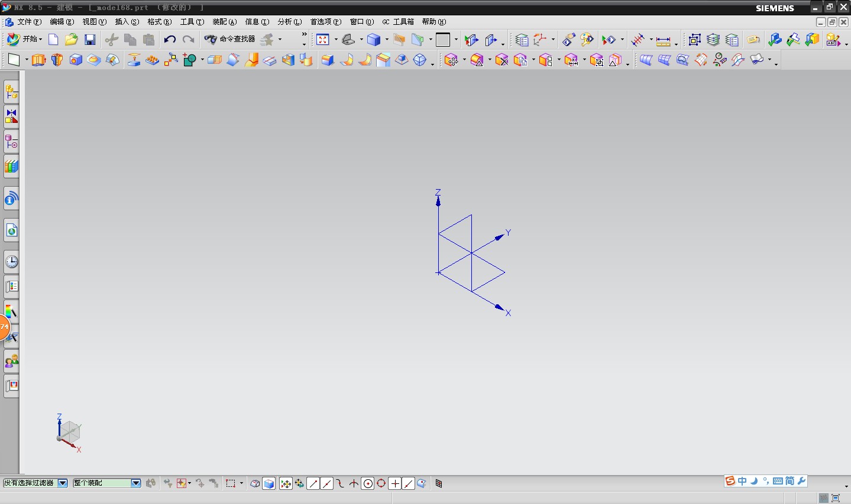This screenshot has height=504, width=851.
Task: Toggle Intersection Point snap
Action: pos(354,483)
